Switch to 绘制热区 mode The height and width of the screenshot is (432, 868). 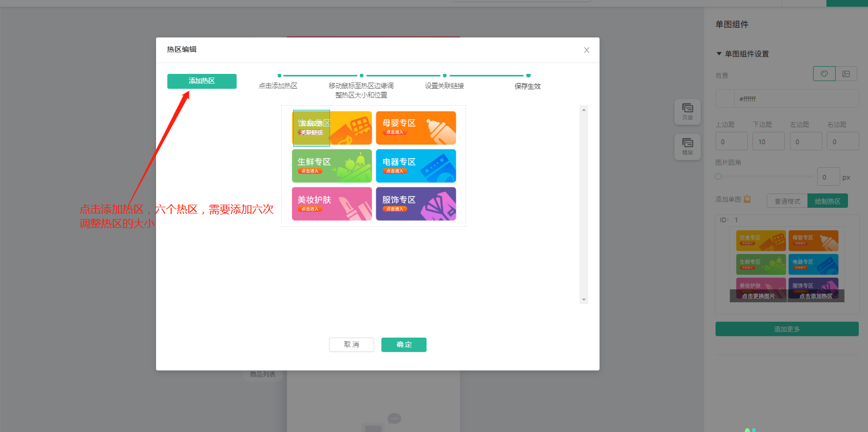tap(827, 201)
